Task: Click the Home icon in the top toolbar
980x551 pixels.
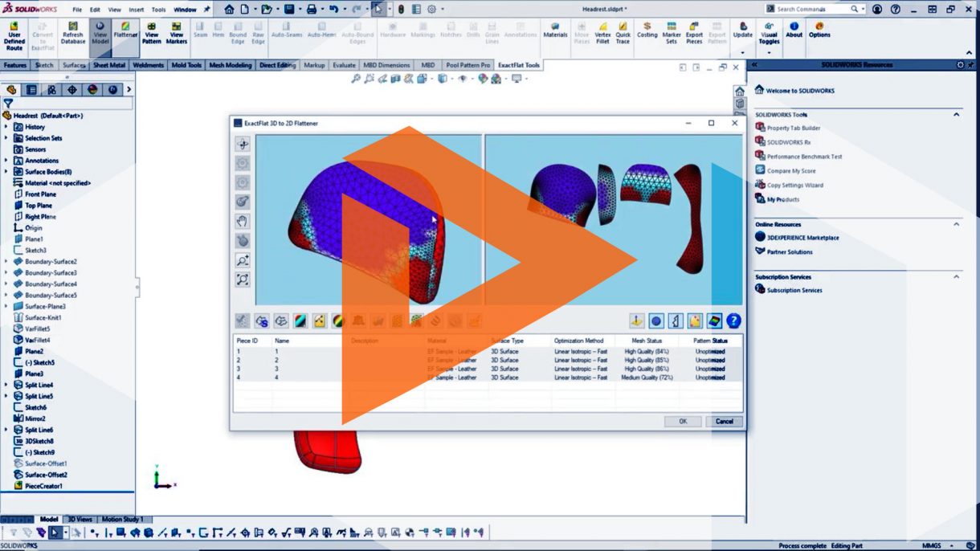Action: [x=230, y=9]
